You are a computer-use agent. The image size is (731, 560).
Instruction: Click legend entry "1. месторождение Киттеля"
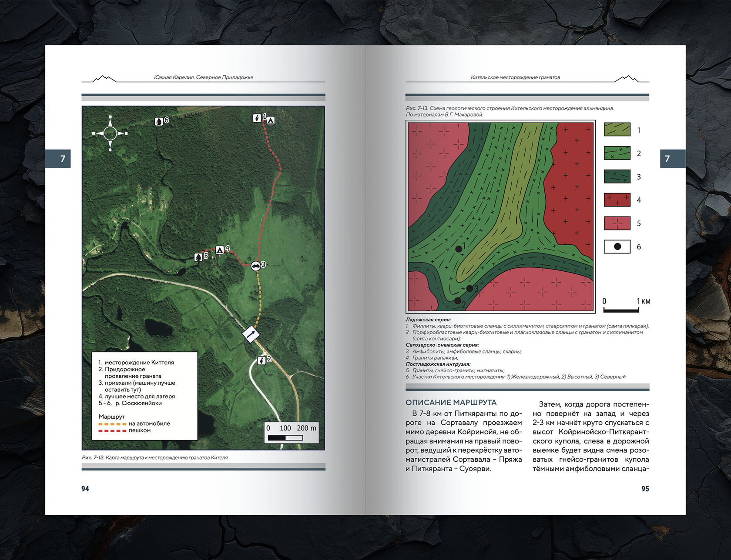(136, 363)
